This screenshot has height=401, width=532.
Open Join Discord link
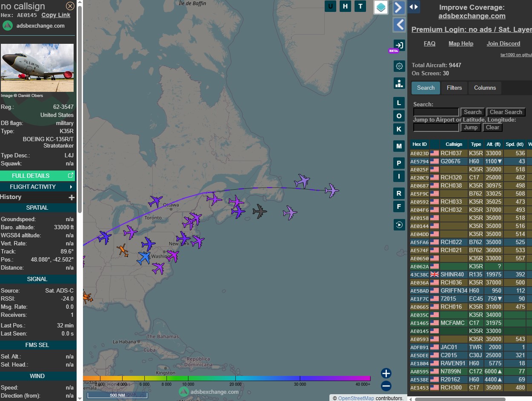(x=503, y=43)
